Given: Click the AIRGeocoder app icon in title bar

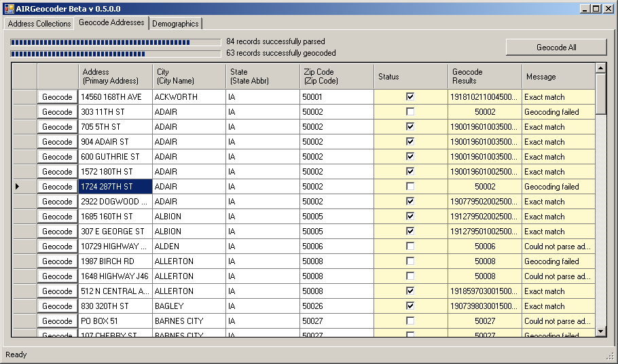Looking at the screenshot, I should (x=10, y=9).
